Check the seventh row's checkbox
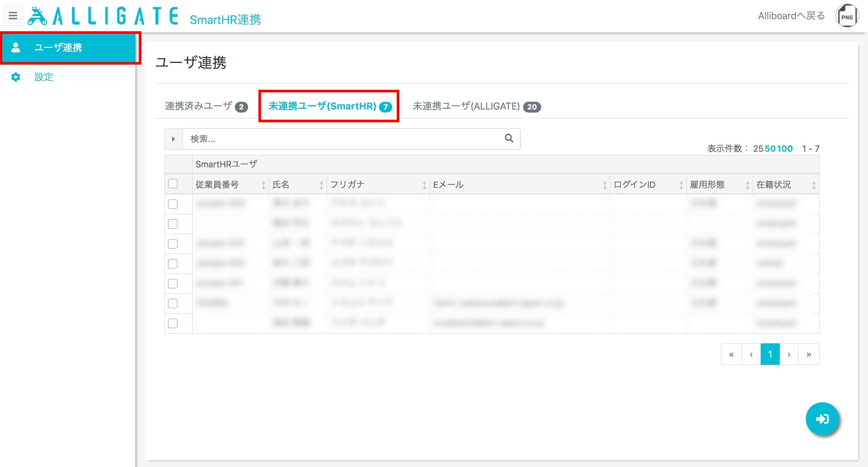868x467 pixels. coord(173,323)
